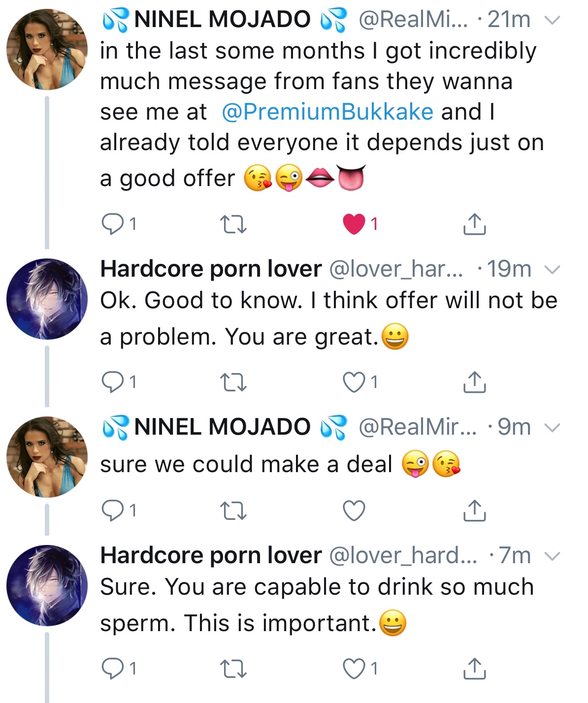Reply to the tweet posted 19m ago
The width and height of the screenshot is (588, 703).
point(112,382)
